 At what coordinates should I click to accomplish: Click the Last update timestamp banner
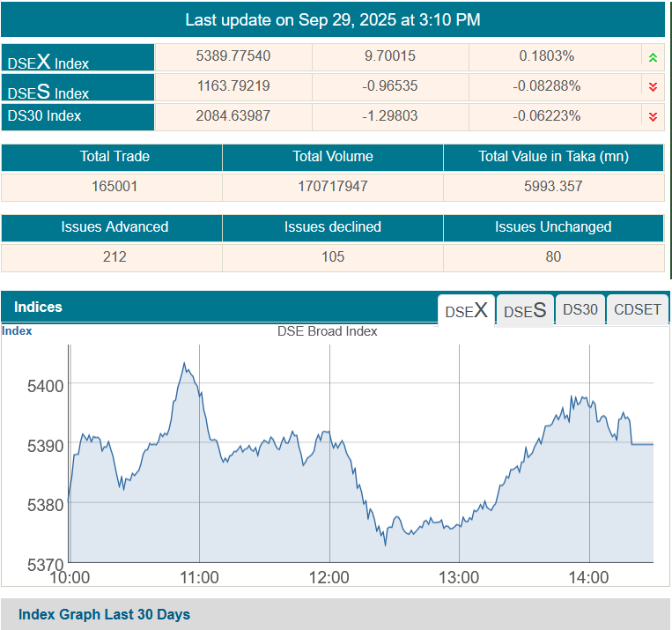(333, 19)
